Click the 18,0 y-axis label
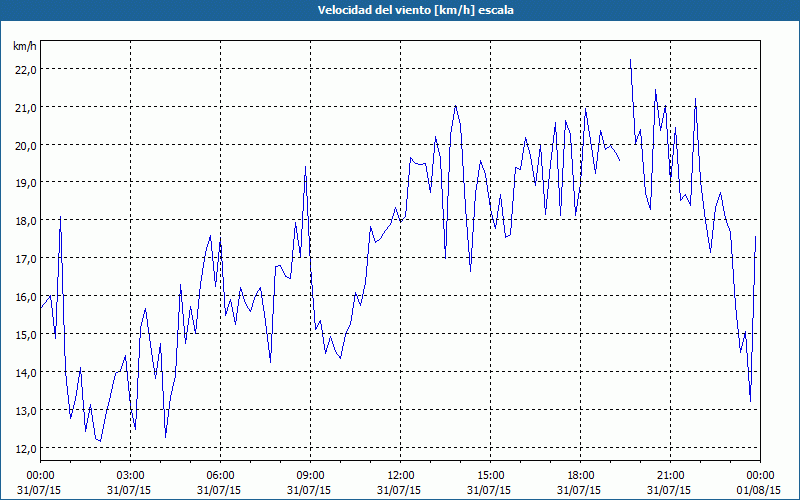 [26, 221]
